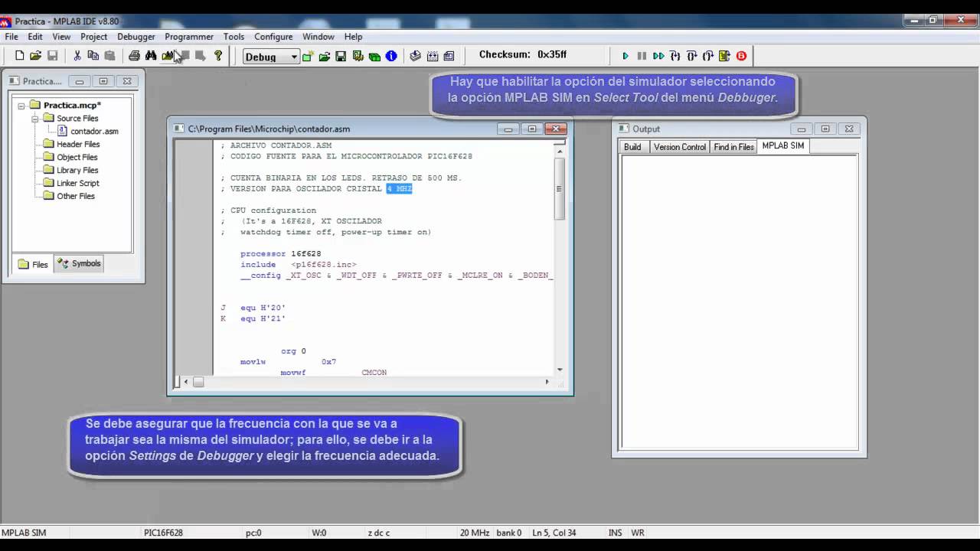
Task: Click the '20 MHz' status bar entry
Action: pyautogui.click(x=475, y=533)
